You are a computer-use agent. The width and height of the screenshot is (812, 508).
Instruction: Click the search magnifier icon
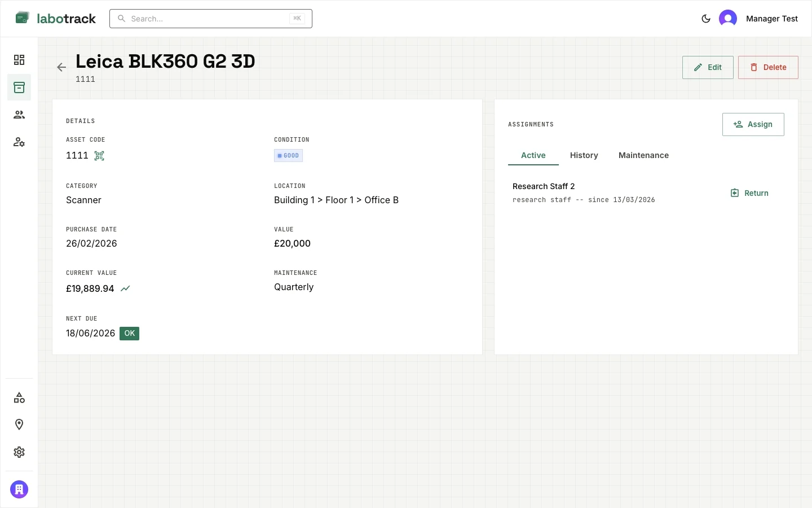coord(121,19)
